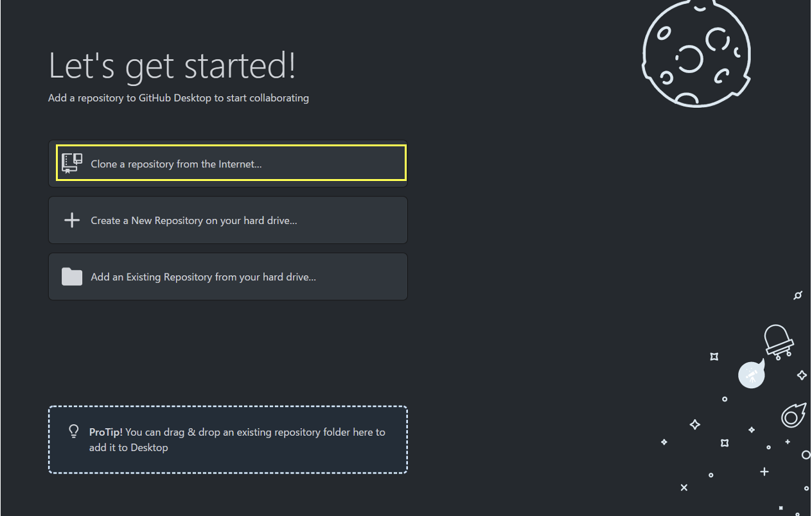Click the folder icon for existing repository
812x516 pixels.
(72, 277)
